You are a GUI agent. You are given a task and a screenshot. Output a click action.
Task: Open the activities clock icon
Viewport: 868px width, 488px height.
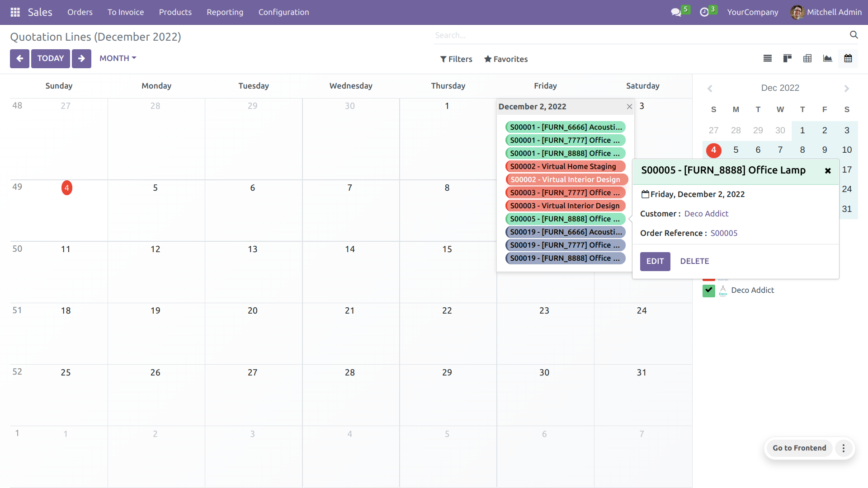point(704,12)
